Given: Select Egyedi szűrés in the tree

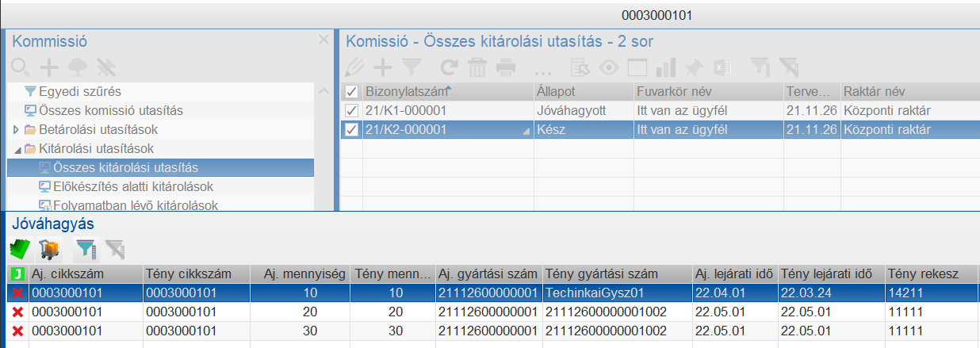Looking at the screenshot, I should [x=80, y=91].
